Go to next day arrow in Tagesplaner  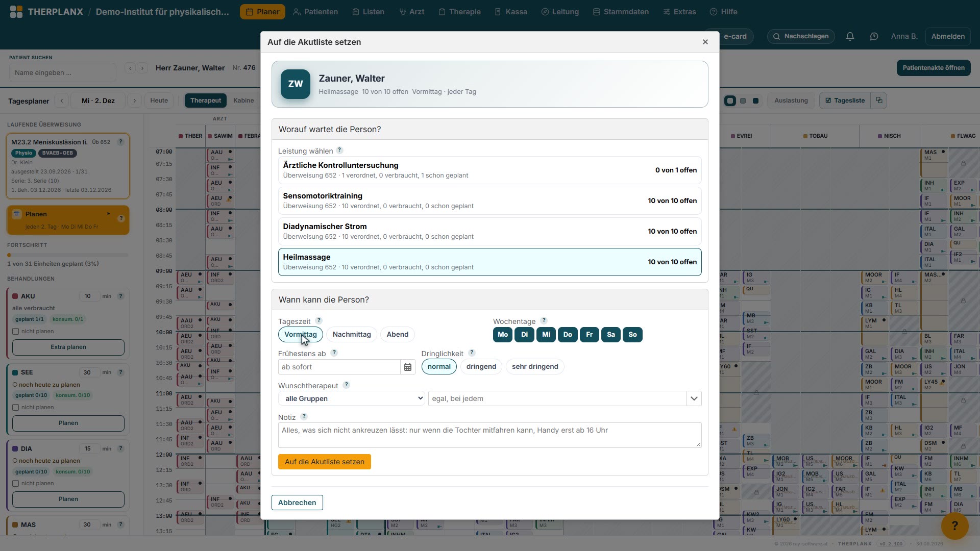(x=135, y=101)
